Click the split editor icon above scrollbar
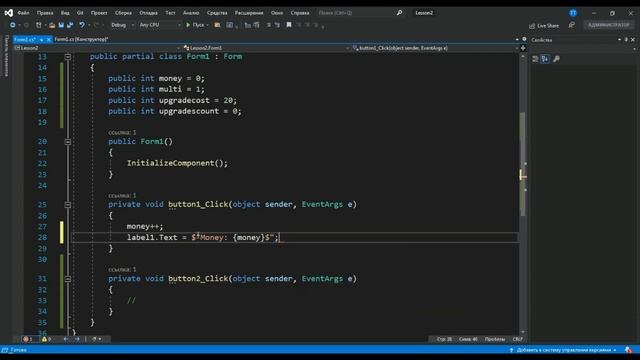Image resolution: width=640 pixels, height=360 pixels. point(523,48)
